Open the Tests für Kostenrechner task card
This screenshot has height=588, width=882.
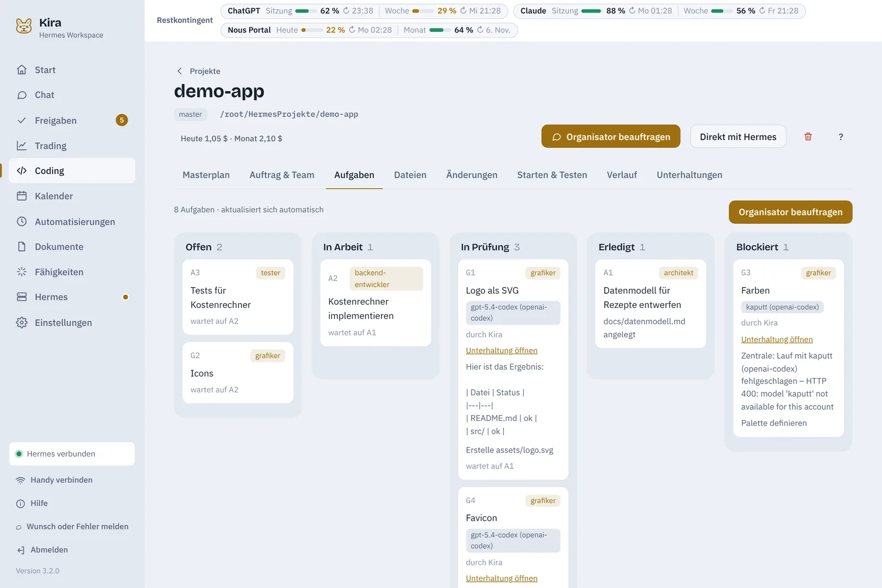[238, 297]
